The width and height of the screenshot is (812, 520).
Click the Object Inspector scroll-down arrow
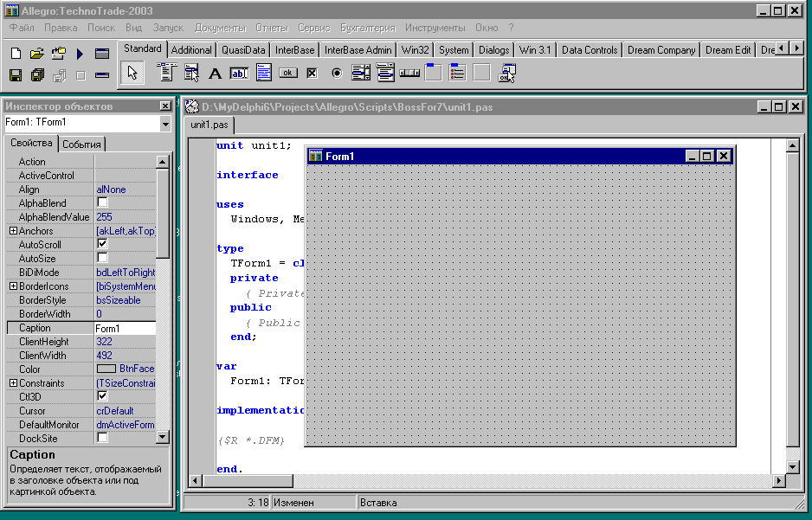coord(163,437)
